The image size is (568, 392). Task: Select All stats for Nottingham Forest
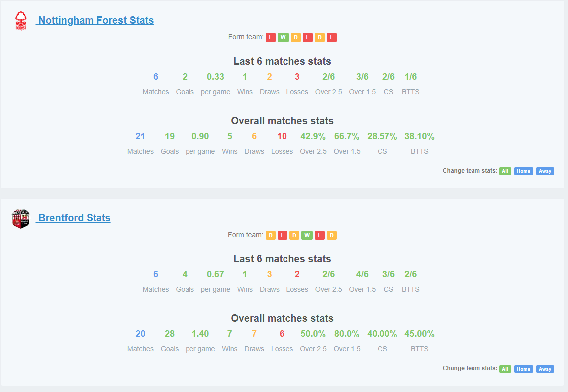[x=505, y=171]
